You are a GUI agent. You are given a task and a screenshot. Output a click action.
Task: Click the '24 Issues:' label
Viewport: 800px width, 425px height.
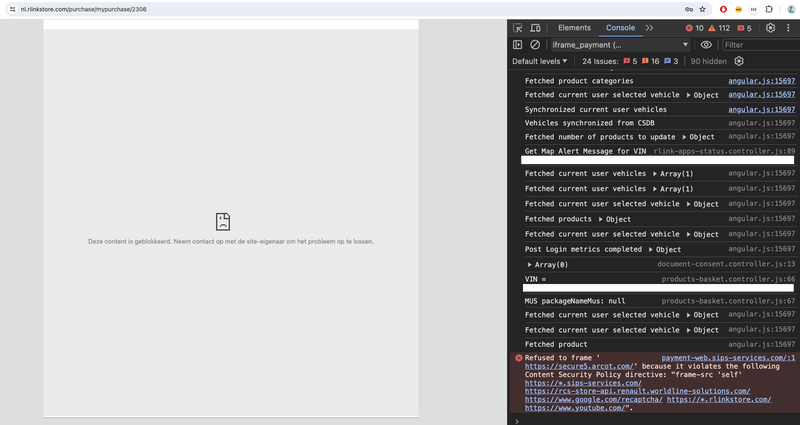click(601, 61)
